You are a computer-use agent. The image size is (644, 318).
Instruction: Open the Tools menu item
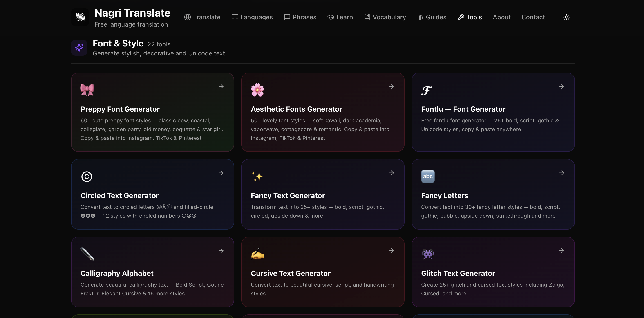[470, 17]
